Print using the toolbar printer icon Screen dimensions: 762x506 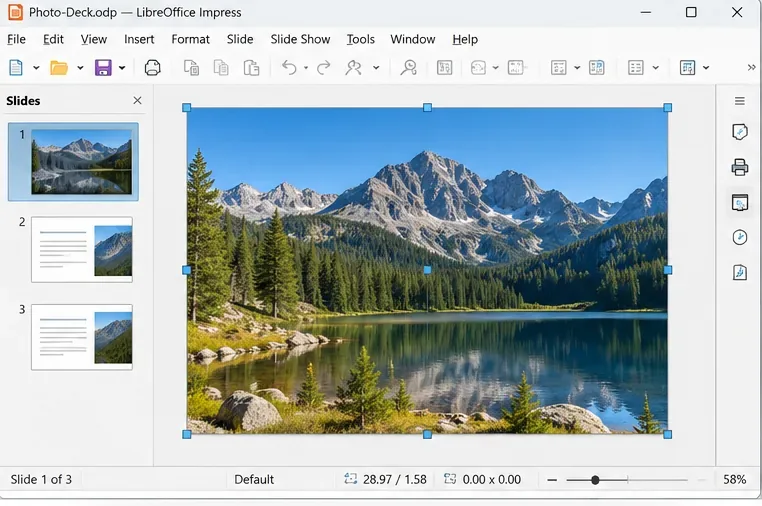(153, 68)
